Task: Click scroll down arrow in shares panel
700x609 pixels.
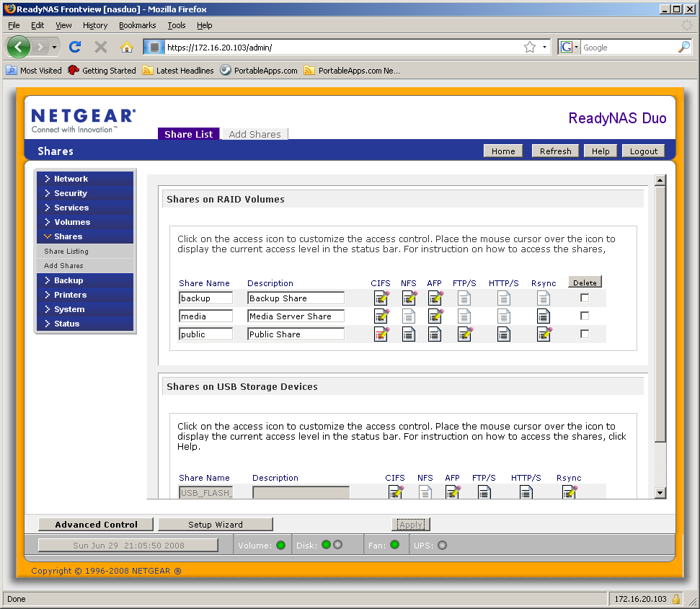Action: pos(660,492)
